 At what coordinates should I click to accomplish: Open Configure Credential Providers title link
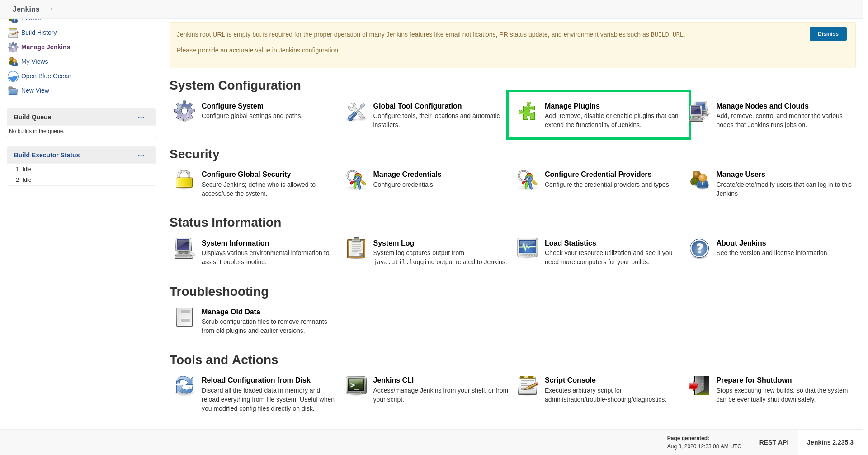pyautogui.click(x=598, y=174)
